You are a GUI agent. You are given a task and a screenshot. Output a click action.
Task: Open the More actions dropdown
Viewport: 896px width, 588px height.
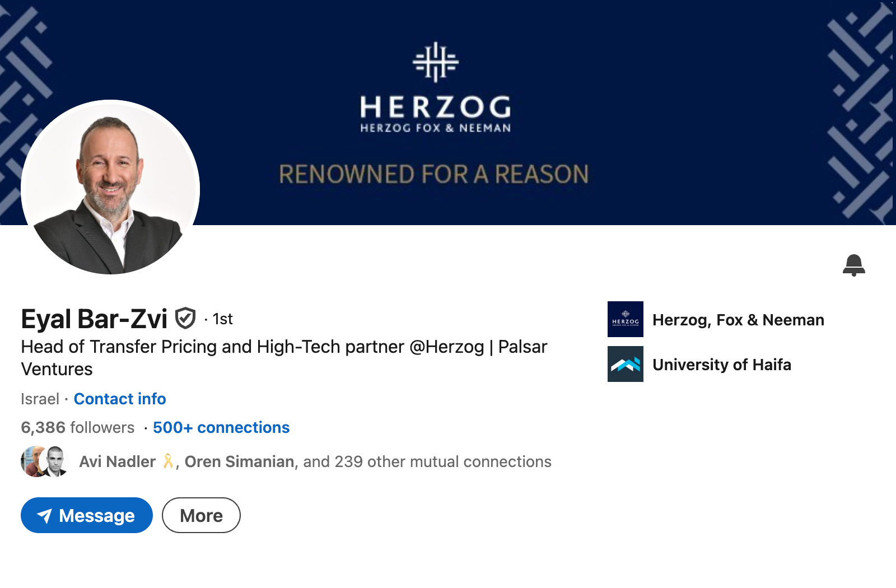[x=201, y=515]
